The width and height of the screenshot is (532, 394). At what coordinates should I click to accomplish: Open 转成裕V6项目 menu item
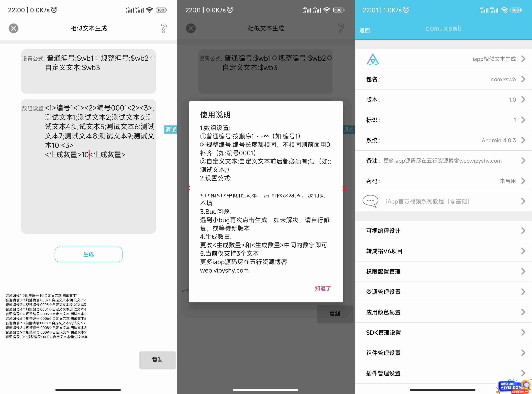click(443, 251)
